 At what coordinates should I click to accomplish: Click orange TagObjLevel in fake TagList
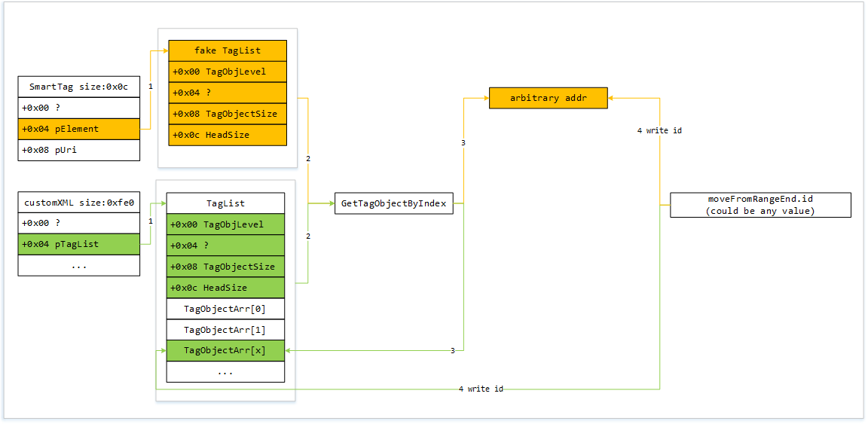228,72
